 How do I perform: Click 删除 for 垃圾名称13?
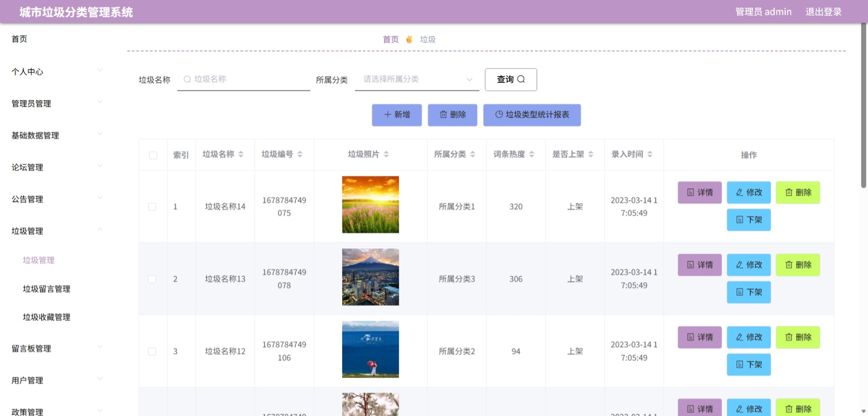798,265
